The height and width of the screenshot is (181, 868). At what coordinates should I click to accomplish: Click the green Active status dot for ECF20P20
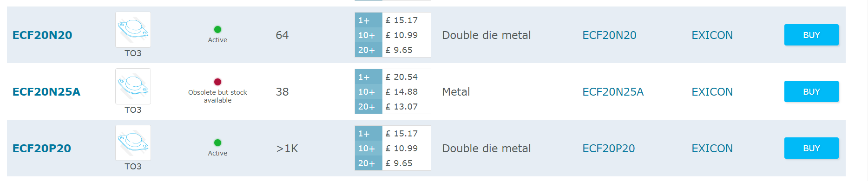click(x=217, y=142)
